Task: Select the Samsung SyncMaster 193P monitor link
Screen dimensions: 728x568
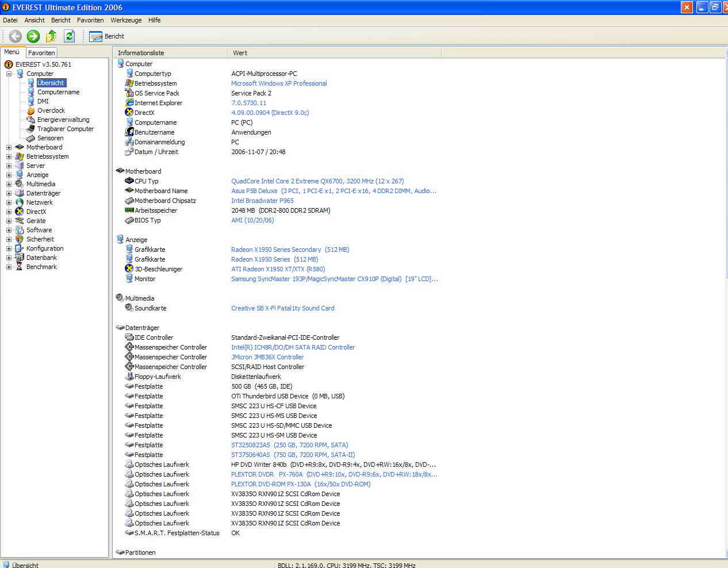Action: point(335,279)
